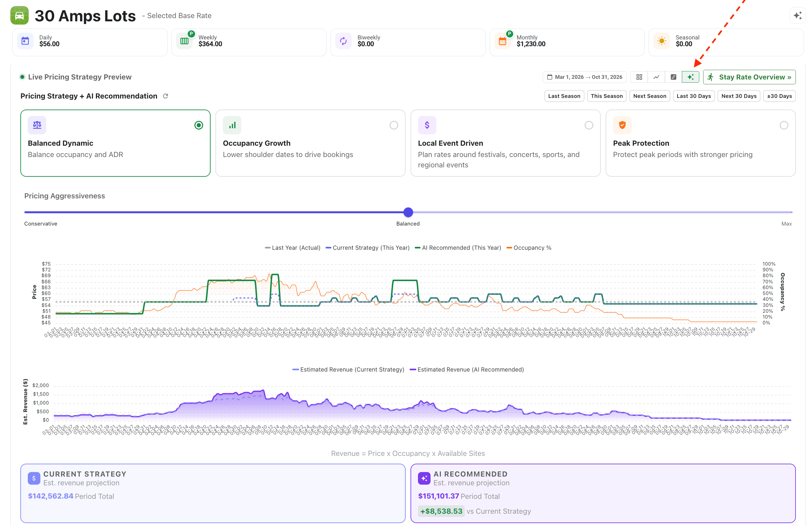
Task: Switch to line chart view icon
Action: (656, 77)
